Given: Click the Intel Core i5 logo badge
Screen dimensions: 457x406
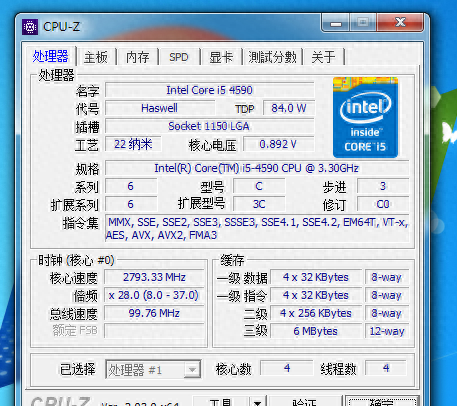Looking at the screenshot, I should pos(365,117).
